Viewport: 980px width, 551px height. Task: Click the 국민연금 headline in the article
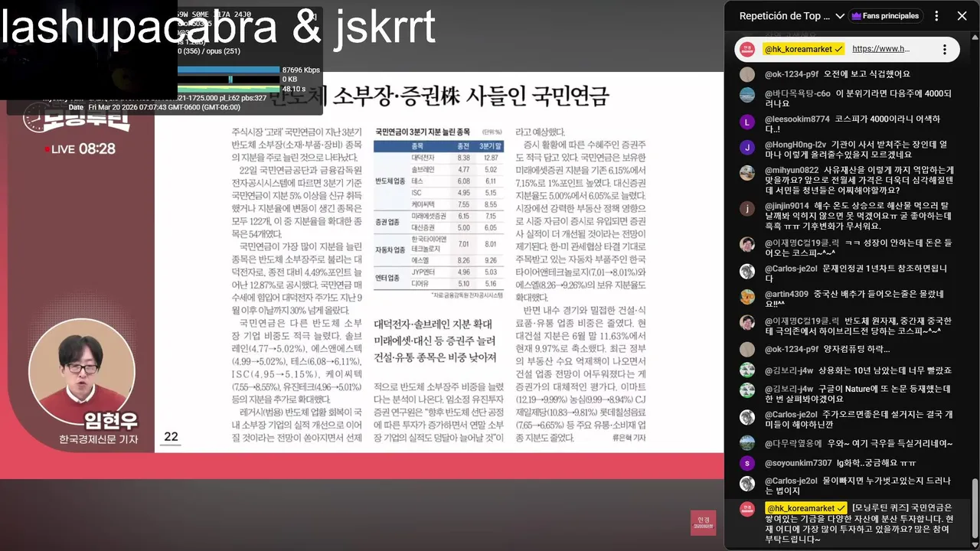[x=440, y=95]
